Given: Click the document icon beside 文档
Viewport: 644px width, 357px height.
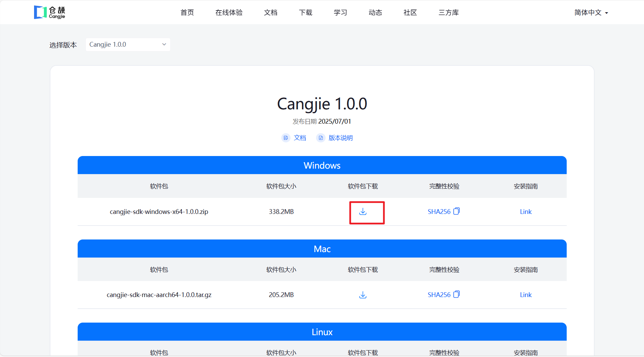Looking at the screenshot, I should pos(286,138).
